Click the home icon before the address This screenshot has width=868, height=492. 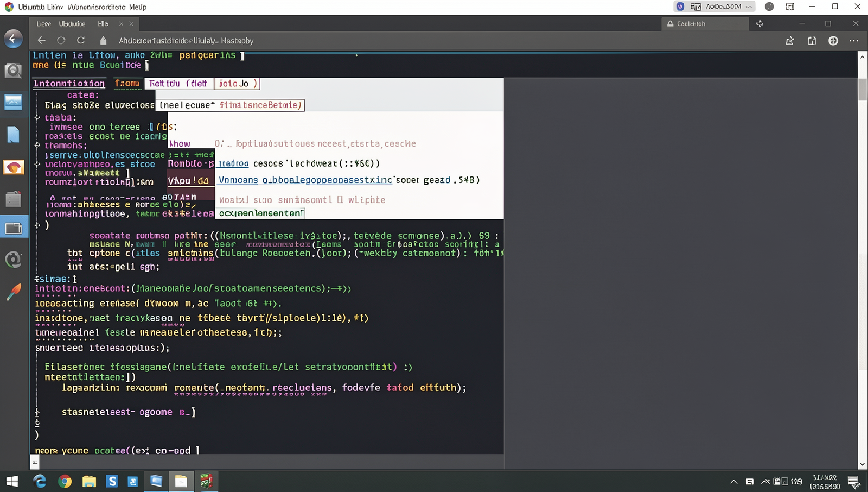pyautogui.click(x=103, y=40)
